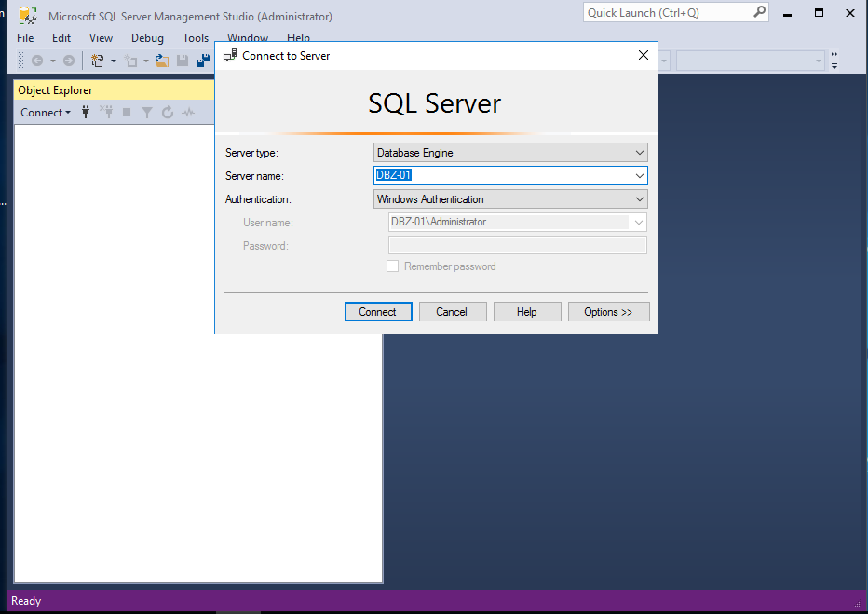Click the Object Explorer panel title

coord(55,90)
